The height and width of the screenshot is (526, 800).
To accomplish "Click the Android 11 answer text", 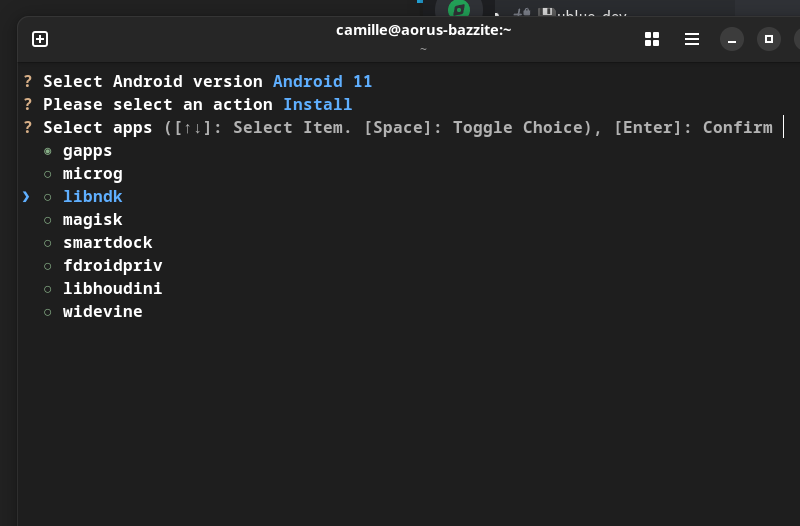I will [x=322, y=82].
